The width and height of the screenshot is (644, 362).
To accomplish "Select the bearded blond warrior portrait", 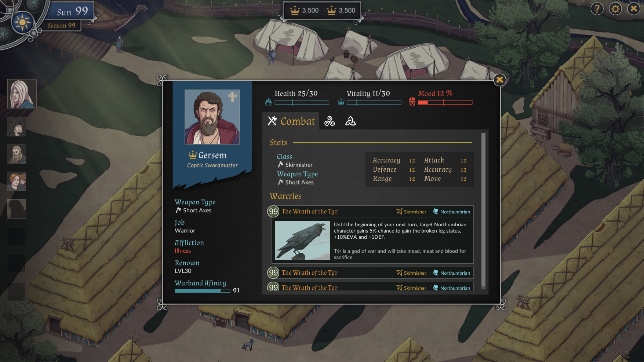I will [17, 154].
